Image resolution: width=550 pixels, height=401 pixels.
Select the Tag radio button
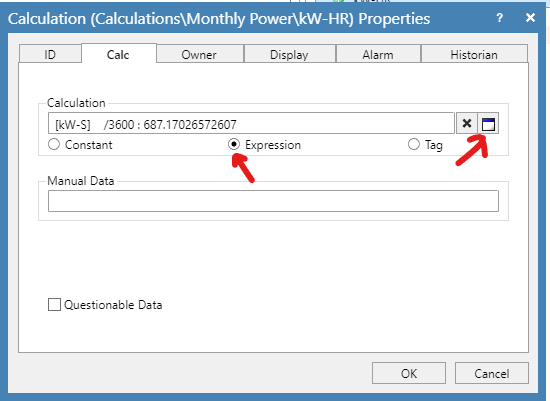click(x=414, y=145)
